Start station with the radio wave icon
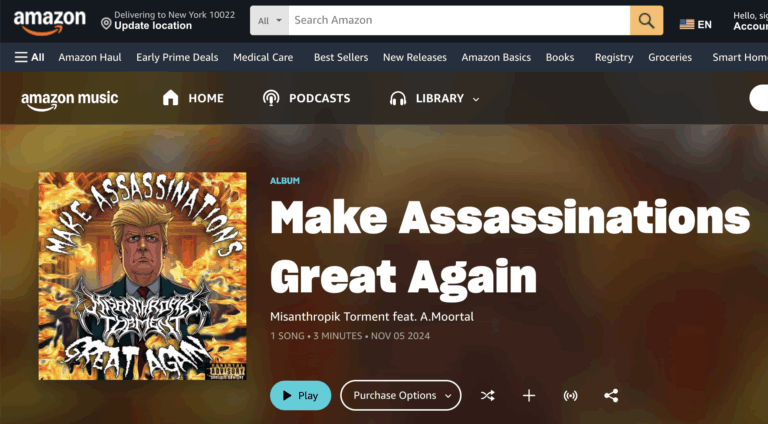 coord(570,396)
